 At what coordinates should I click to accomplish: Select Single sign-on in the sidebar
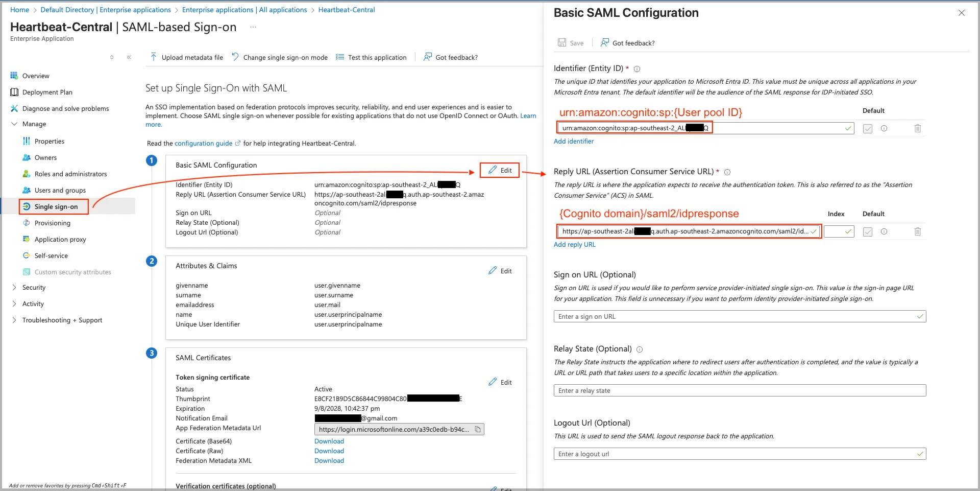coord(56,206)
